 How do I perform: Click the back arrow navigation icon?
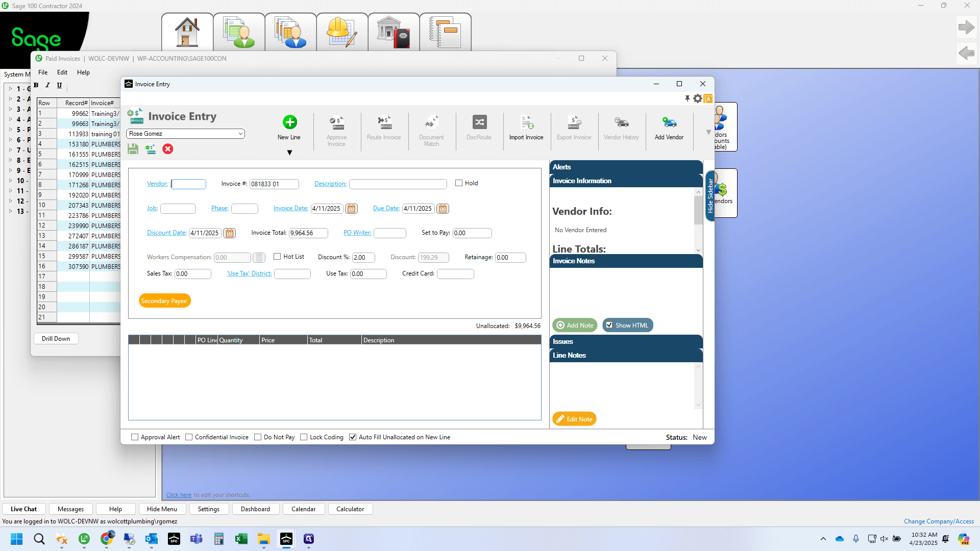point(966,53)
